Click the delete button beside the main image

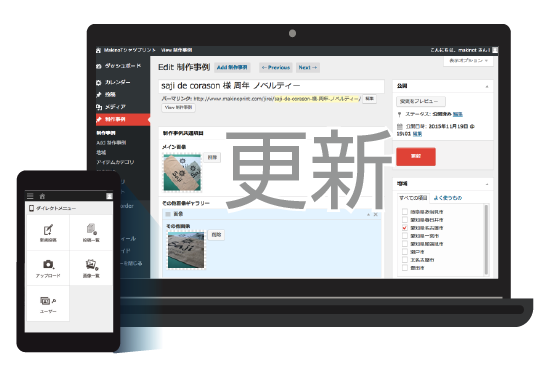click(x=212, y=157)
